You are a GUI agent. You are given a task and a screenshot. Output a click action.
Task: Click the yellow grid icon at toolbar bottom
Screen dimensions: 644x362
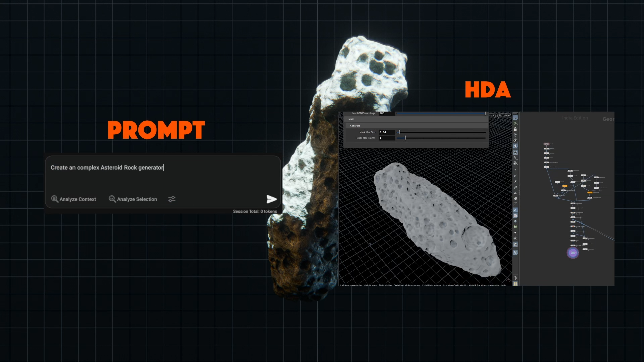point(515,284)
